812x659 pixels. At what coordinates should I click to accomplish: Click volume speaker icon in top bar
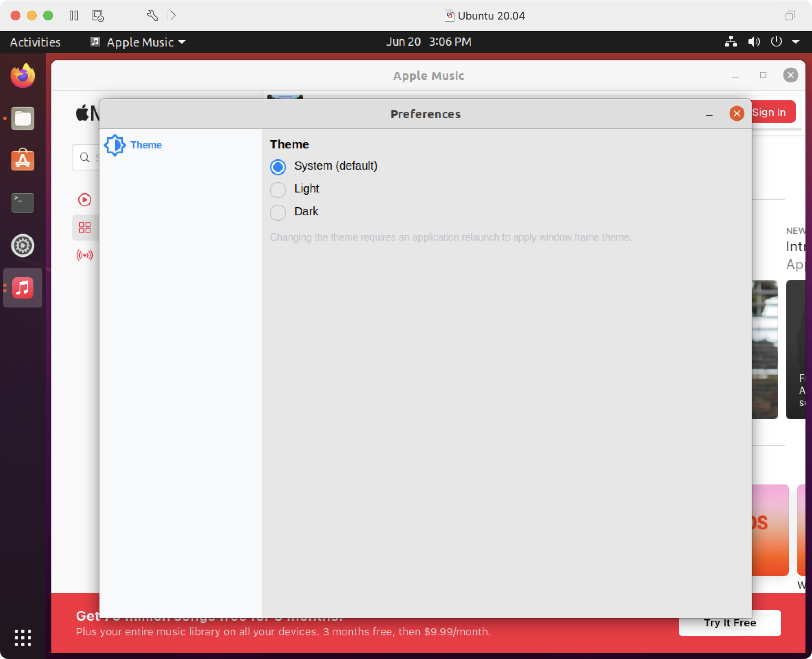coord(754,42)
